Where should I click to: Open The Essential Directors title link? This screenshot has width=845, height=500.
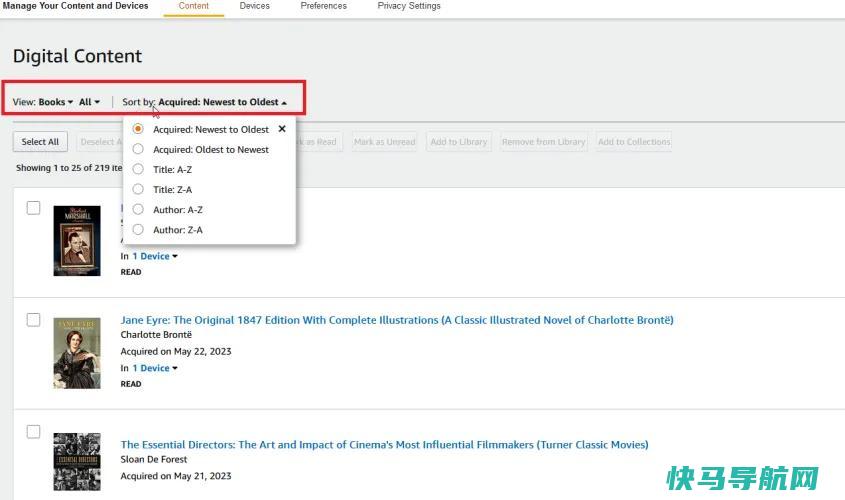pos(384,445)
